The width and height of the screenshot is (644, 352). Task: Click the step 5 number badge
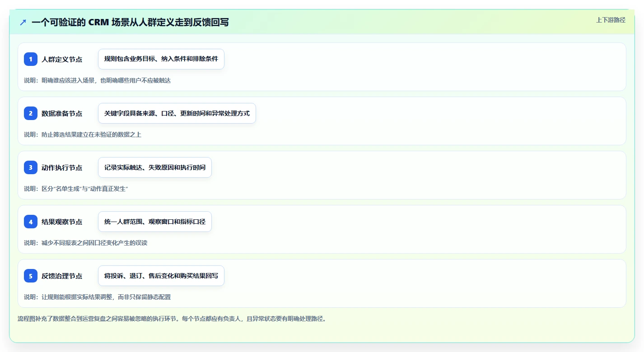[x=31, y=276]
